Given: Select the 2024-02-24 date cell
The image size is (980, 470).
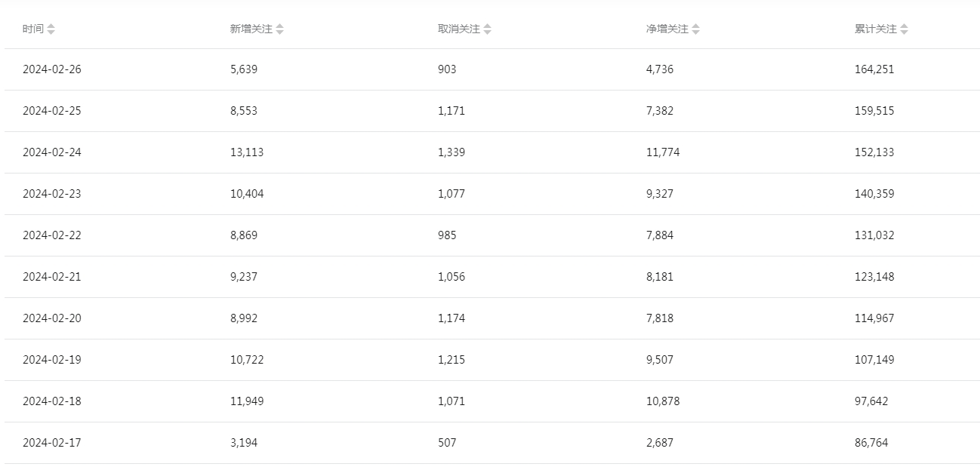Looking at the screenshot, I should coord(52,152).
